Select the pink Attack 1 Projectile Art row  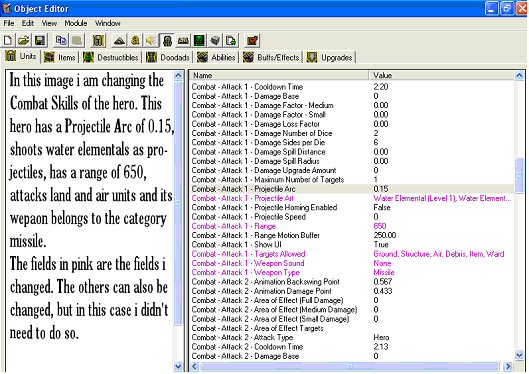coord(352,198)
